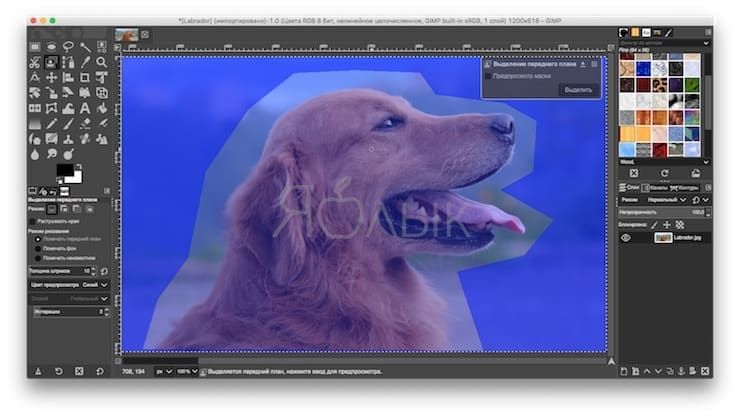Select the Cage Transform tool

click(51, 108)
